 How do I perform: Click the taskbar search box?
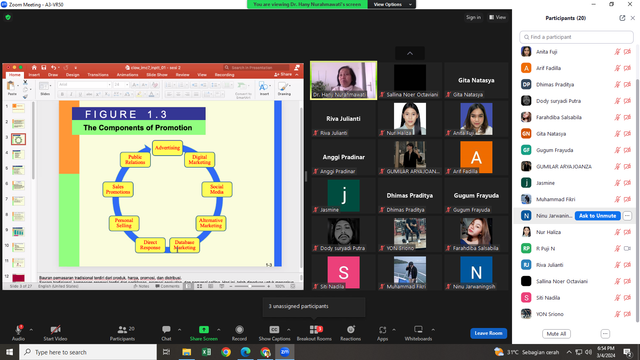[88, 352]
